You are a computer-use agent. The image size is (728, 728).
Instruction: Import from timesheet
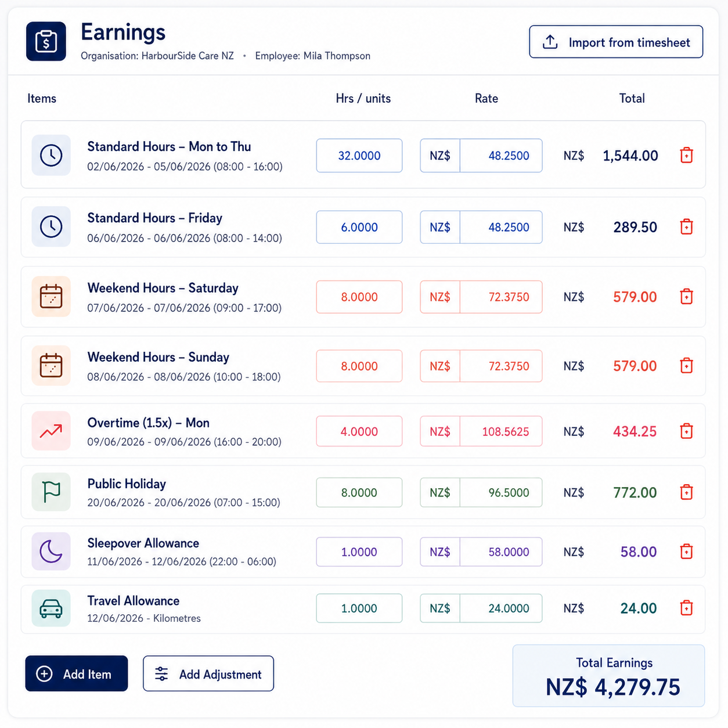[x=616, y=42]
